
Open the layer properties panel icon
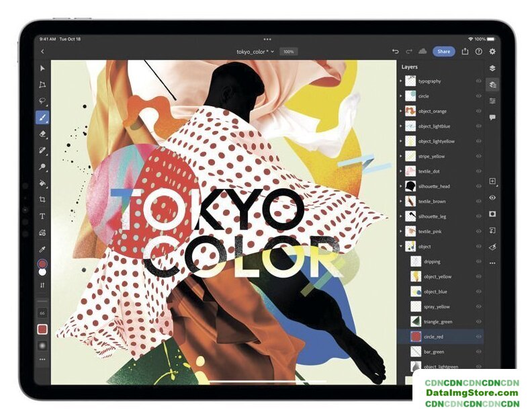492,101
